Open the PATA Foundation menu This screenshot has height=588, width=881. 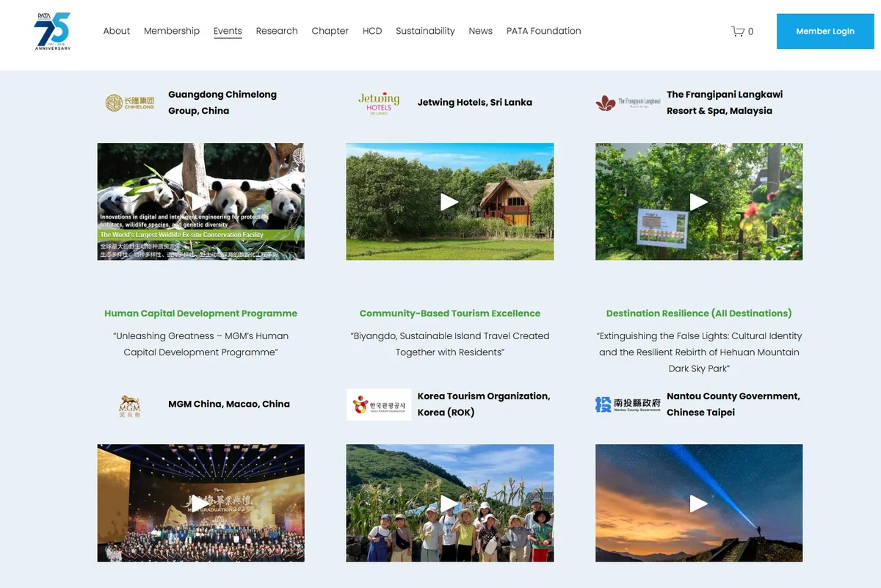point(543,31)
